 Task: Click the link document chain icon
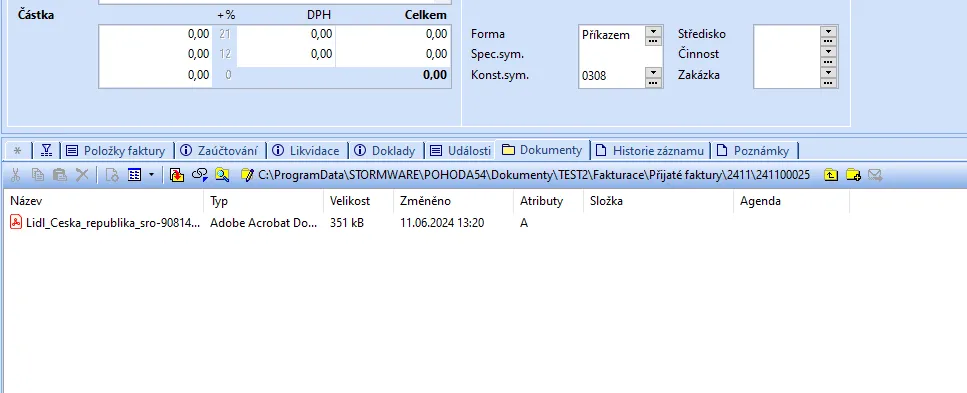[199, 175]
